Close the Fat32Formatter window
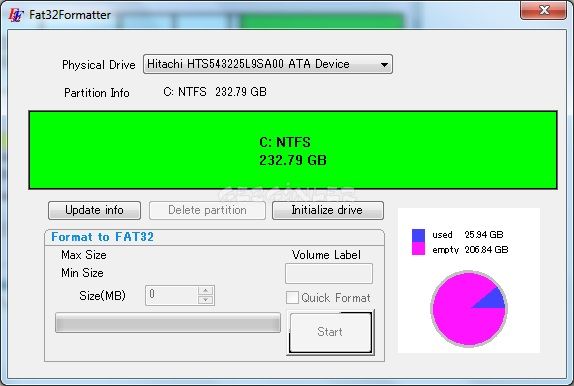The width and height of the screenshot is (574, 386). 544,10
